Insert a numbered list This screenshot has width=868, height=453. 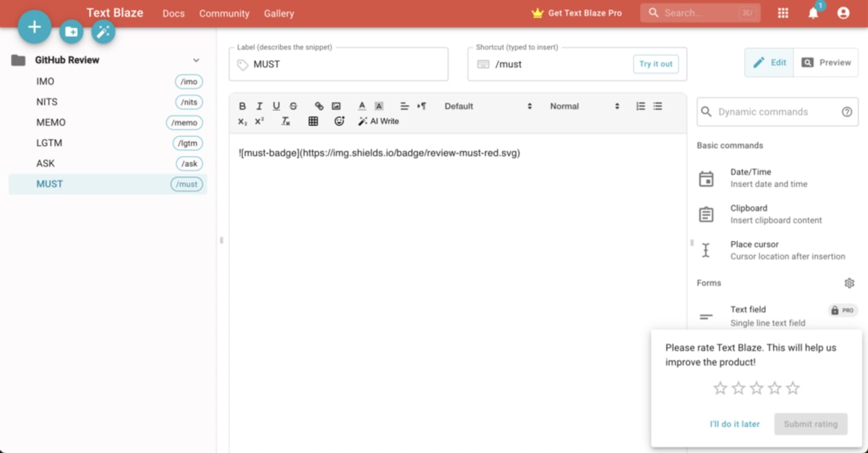pos(640,106)
